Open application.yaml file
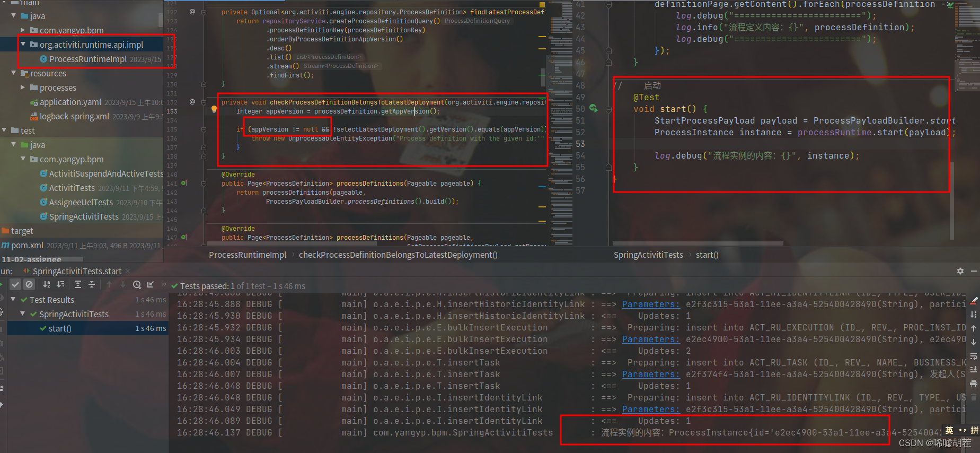This screenshot has height=453, width=980. [70, 102]
